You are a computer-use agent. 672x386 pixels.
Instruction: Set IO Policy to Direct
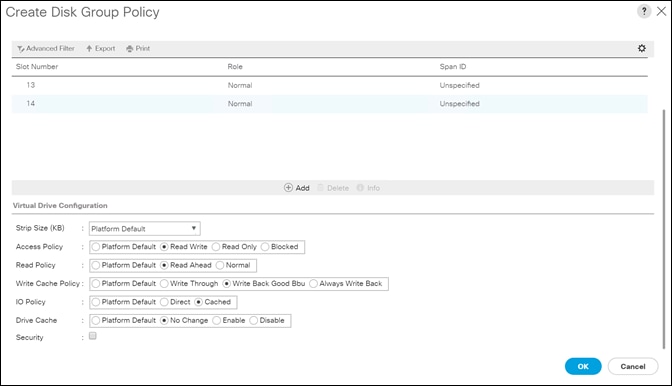pyautogui.click(x=164, y=302)
